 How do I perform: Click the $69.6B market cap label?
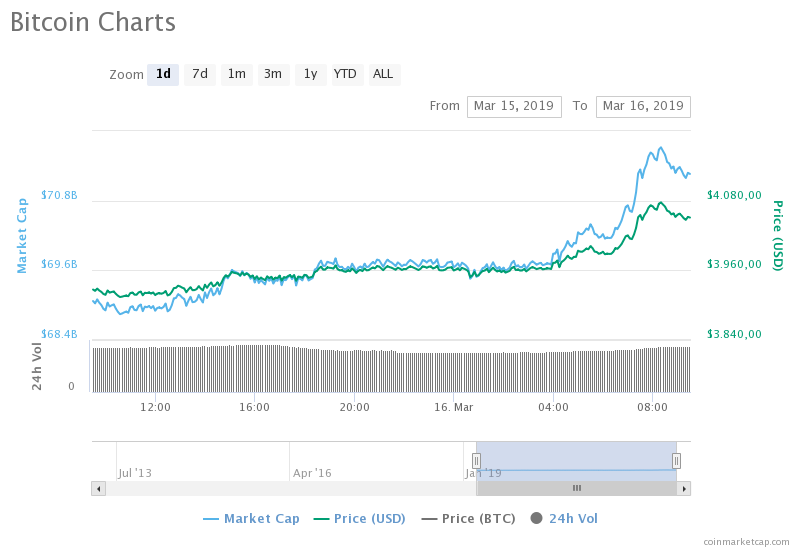point(59,264)
